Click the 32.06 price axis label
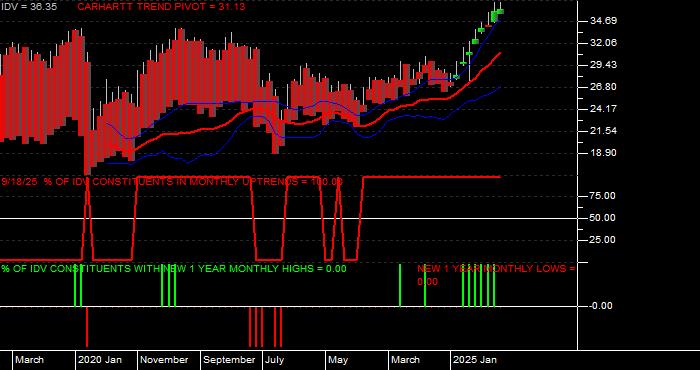 pos(604,43)
